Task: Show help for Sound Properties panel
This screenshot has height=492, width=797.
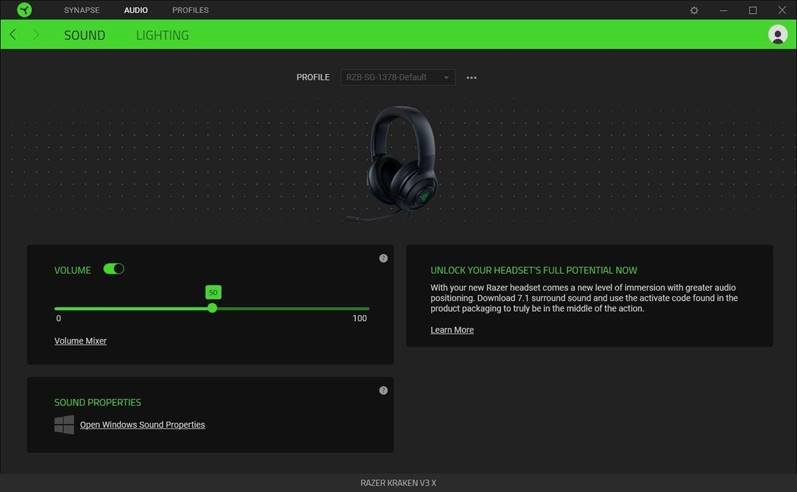Action: [383, 390]
